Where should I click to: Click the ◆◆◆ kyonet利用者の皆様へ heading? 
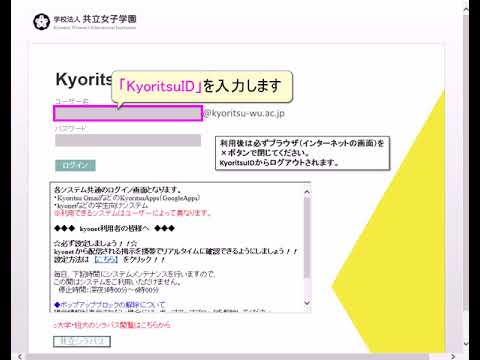click(114, 229)
